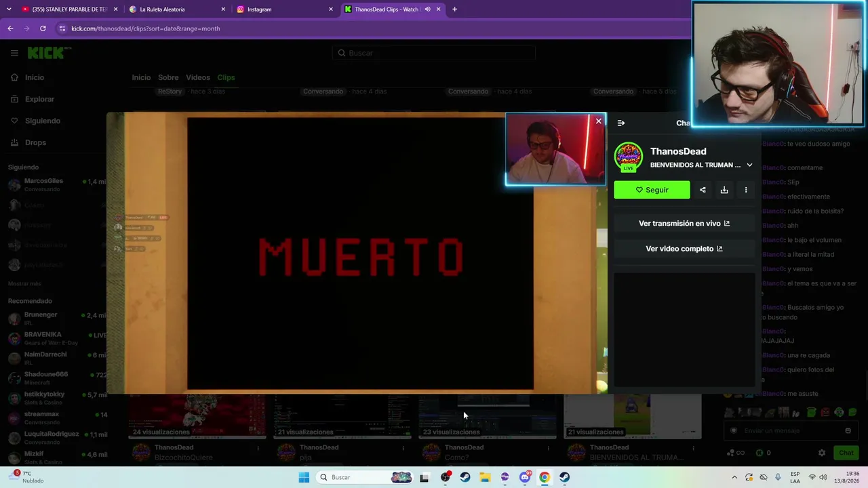Open a new browser tab
This screenshot has height=488, width=868.
click(454, 9)
